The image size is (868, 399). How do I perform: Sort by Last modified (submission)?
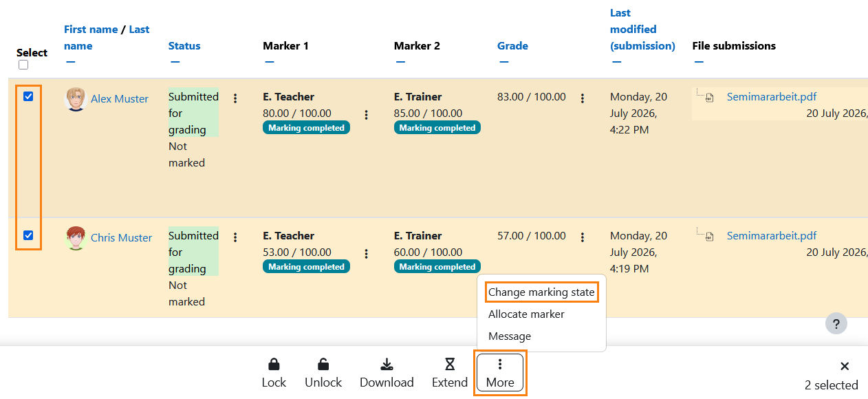click(642, 30)
